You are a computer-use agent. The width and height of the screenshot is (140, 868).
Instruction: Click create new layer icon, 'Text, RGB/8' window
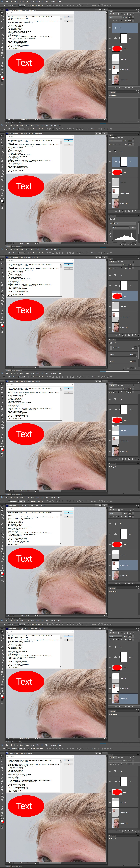coord(132,88)
